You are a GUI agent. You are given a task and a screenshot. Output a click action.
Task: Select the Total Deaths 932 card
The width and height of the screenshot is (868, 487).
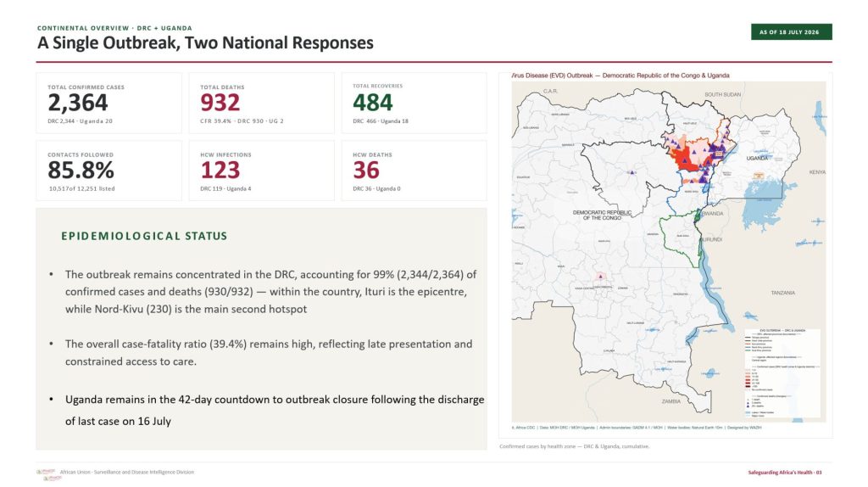261,103
